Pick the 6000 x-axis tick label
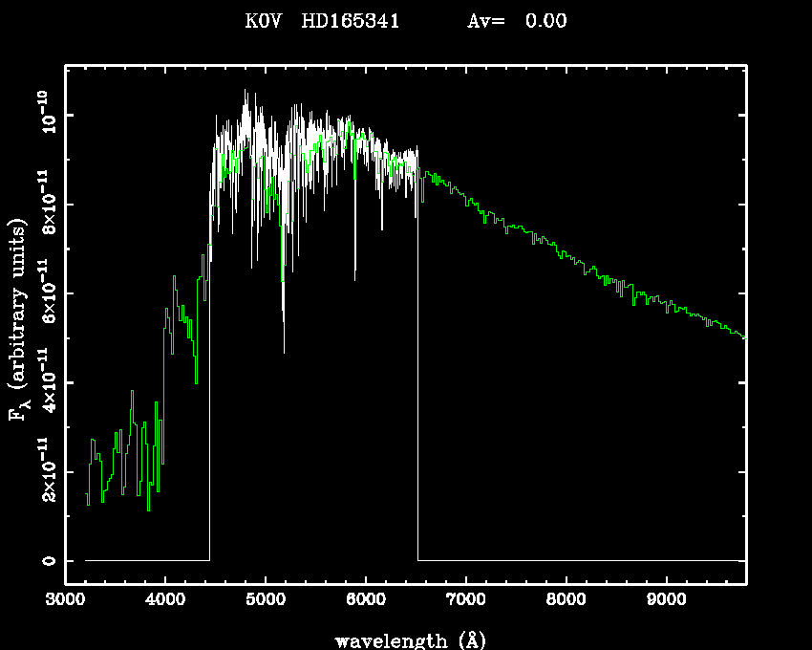Viewport: 812px width, 650px height. 366,602
